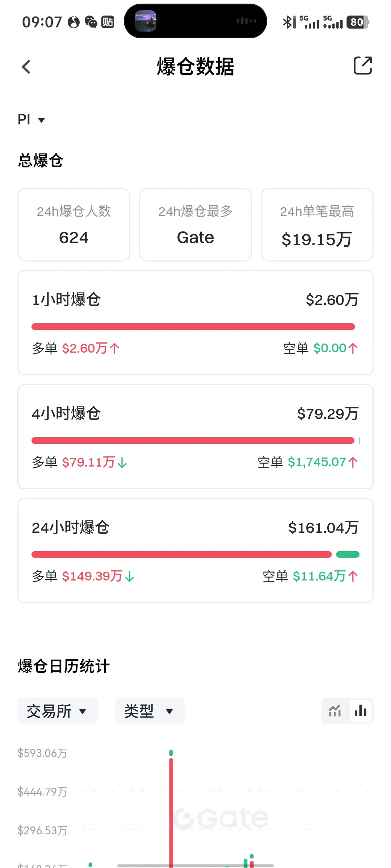
Task: Select the 24h爆仓最多 Gate card
Action: coord(195,225)
